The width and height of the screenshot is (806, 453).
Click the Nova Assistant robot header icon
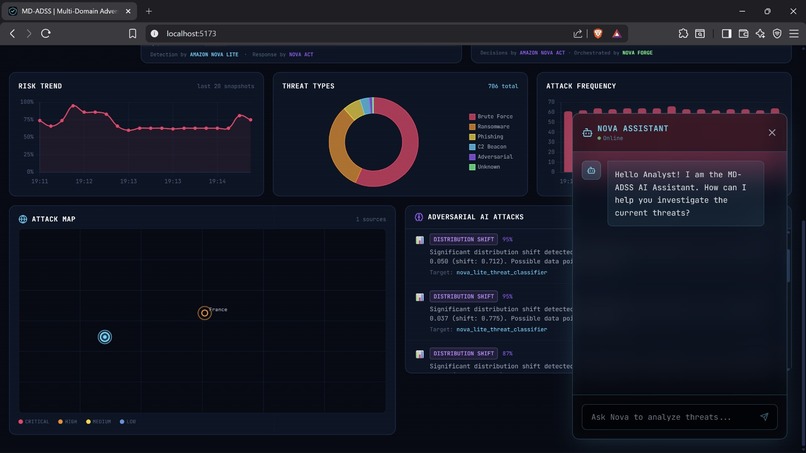click(587, 133)
